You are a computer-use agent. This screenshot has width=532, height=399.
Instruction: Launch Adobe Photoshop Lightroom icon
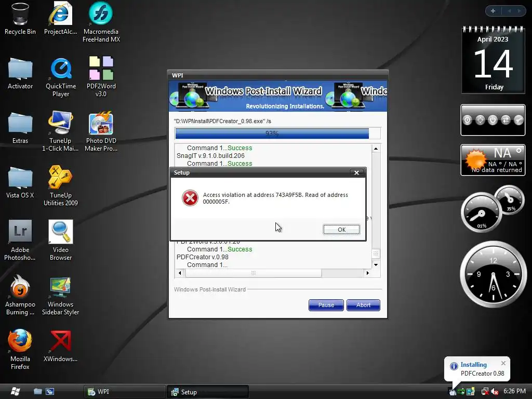pyautogui.click(x=20, y=241)
